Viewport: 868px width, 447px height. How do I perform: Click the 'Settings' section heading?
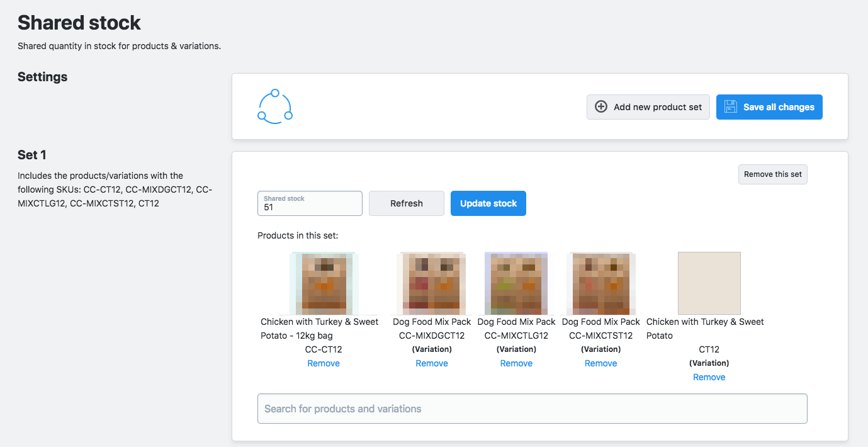43,77
